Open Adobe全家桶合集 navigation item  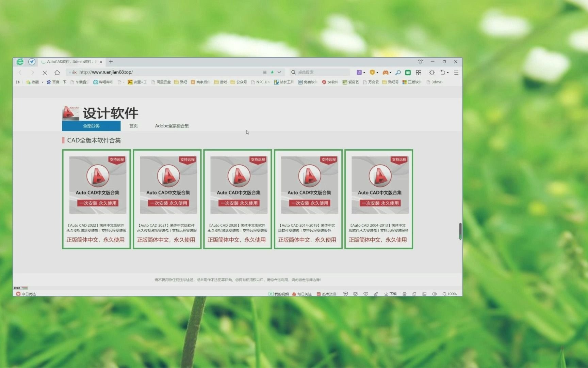coord(172,126)
